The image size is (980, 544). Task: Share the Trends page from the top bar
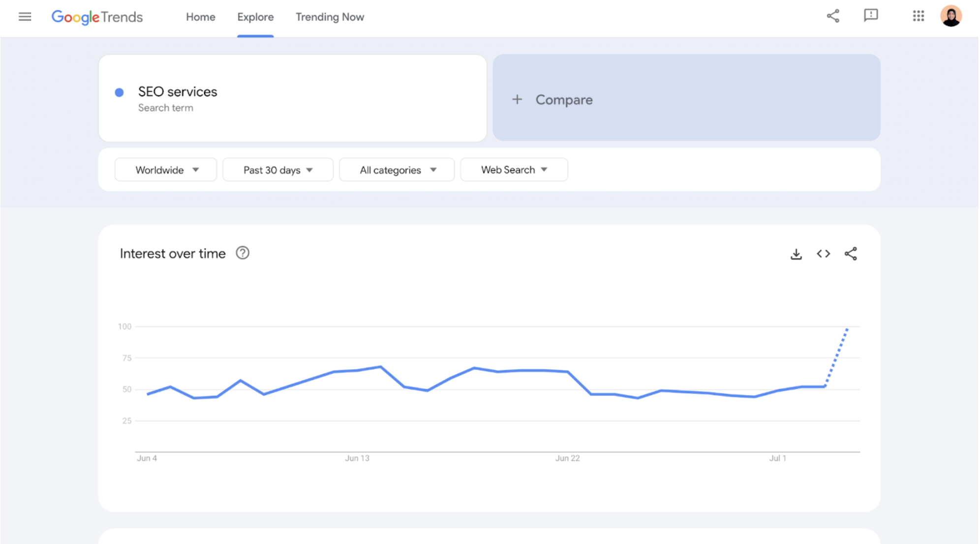pos(833,16)
